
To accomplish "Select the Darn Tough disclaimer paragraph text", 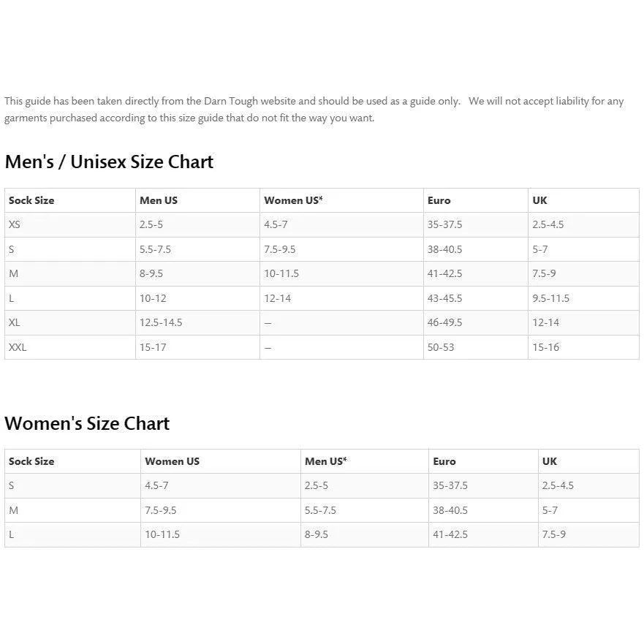I will (314, 110).
